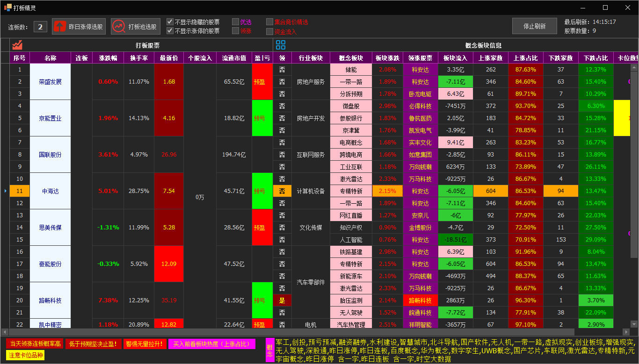The image size is (639, 364).
Task: Toggle 不显示涨停的股票 checkbox
Action: 170,31
